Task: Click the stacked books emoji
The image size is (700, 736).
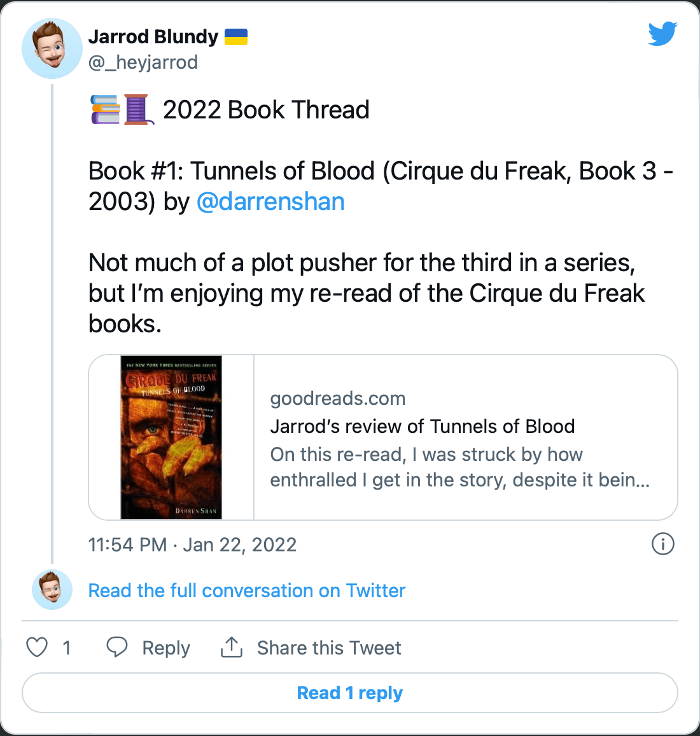Action: click(105, 110)
